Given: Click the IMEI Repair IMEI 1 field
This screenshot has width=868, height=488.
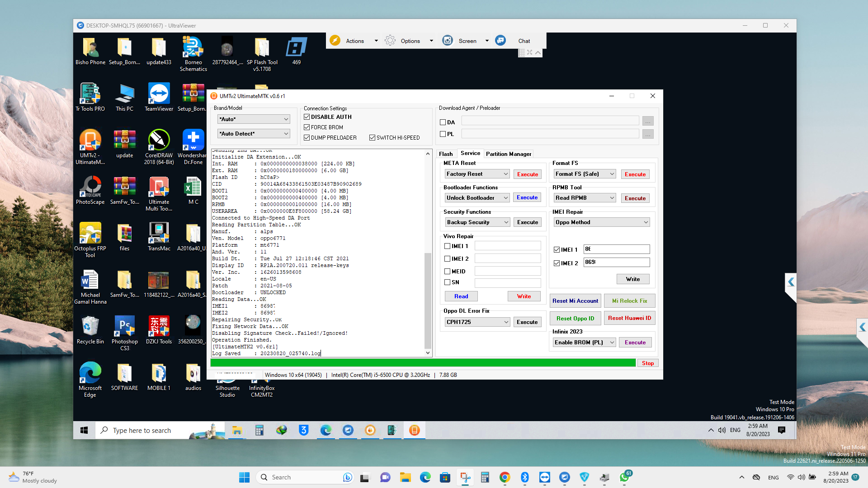Looking at the screenshot, I should tap(617, 249).
